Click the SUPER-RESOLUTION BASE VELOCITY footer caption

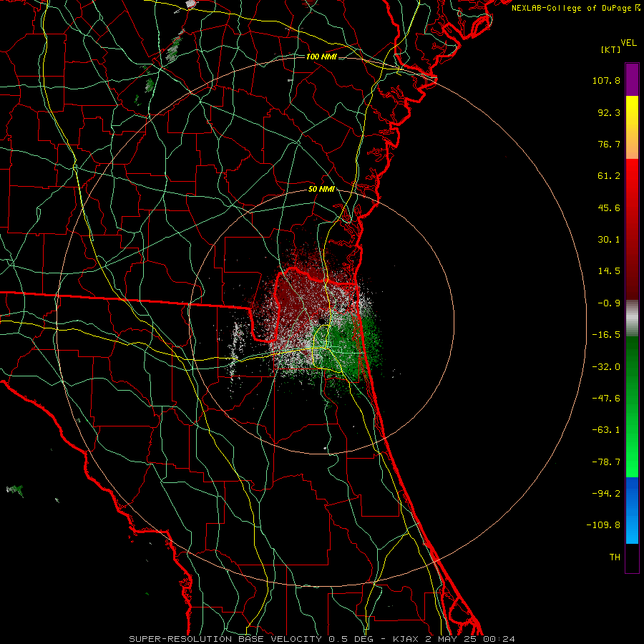click(321, 639)
